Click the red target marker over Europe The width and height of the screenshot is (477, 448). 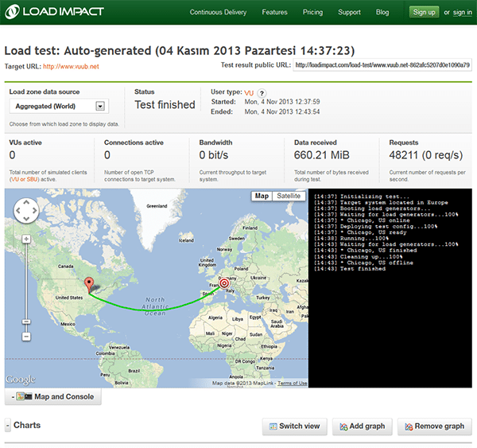pos(223,282)
